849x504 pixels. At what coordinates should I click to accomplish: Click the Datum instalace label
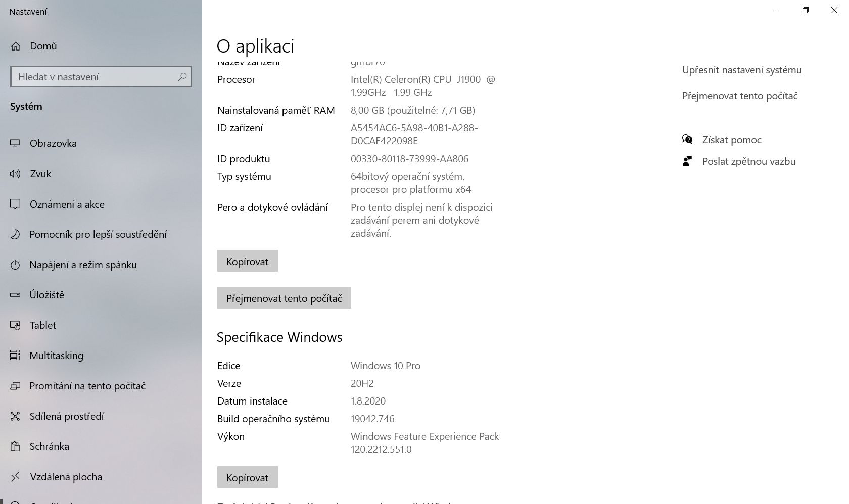click(x=252, y=401)
